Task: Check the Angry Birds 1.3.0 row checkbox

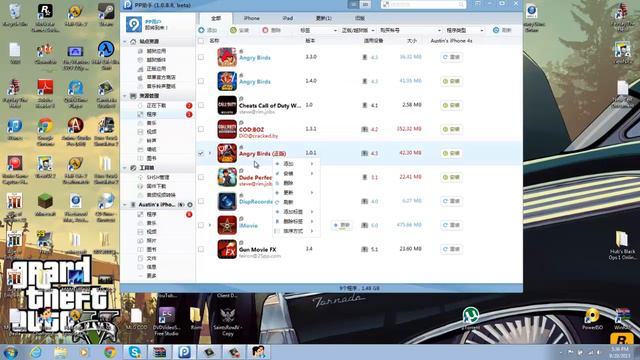Action: (201, 57)
